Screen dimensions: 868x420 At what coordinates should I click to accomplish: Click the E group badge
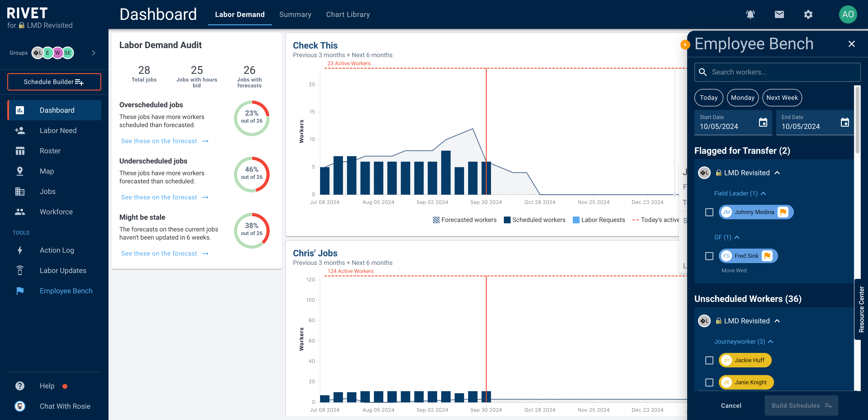pos(48,52)
